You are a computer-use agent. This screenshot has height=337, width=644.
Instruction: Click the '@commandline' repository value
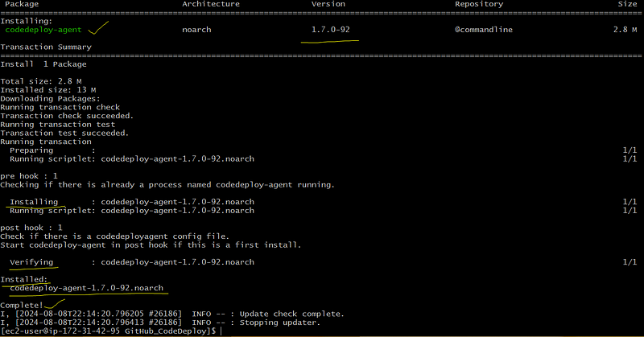tap(484, 30)
